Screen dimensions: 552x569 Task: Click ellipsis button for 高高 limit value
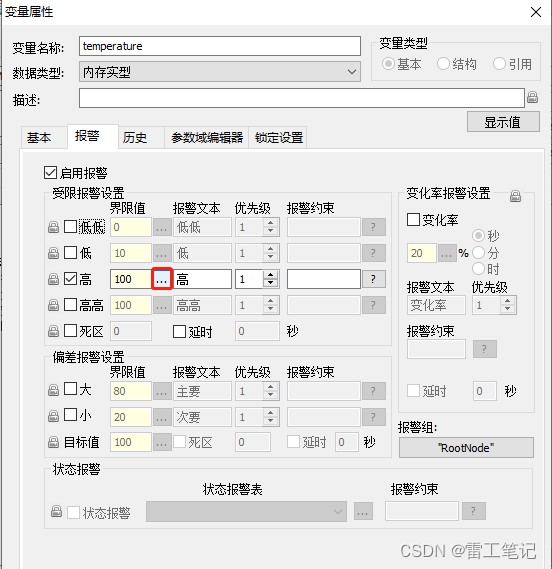tap(162, 305)
